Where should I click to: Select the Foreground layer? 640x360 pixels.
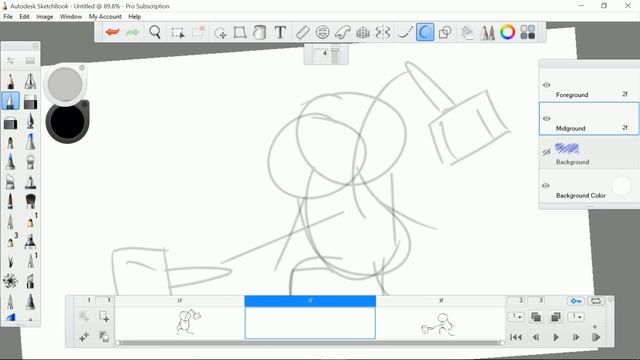(x=589, y=85)
